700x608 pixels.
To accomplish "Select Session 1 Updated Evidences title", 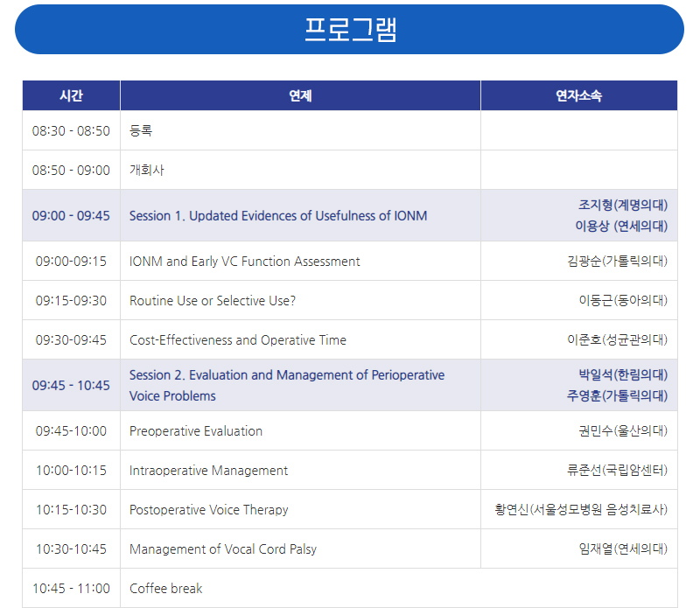I will pos(278,215).
